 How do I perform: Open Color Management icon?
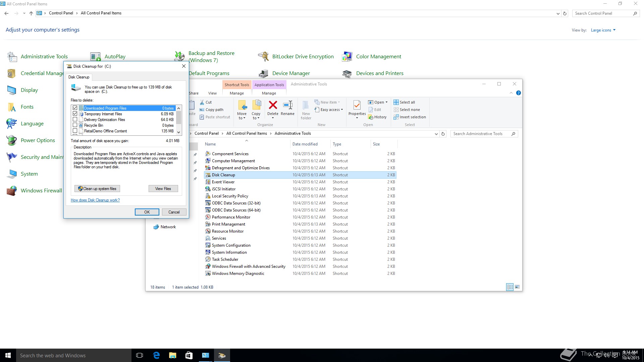click(347, 57)
